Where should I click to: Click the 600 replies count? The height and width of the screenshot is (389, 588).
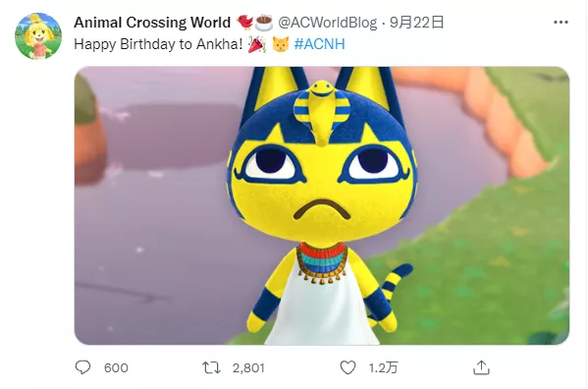click(x=116, y=367)
